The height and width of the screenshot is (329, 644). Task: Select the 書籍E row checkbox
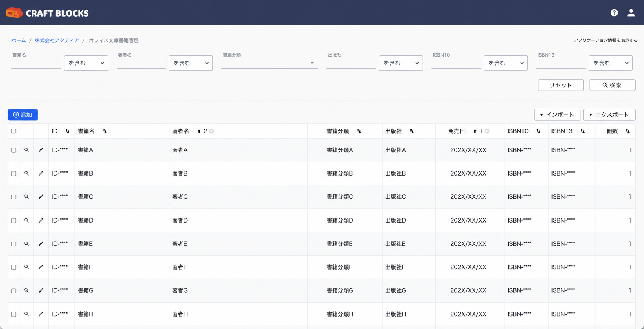pos(14,244)
